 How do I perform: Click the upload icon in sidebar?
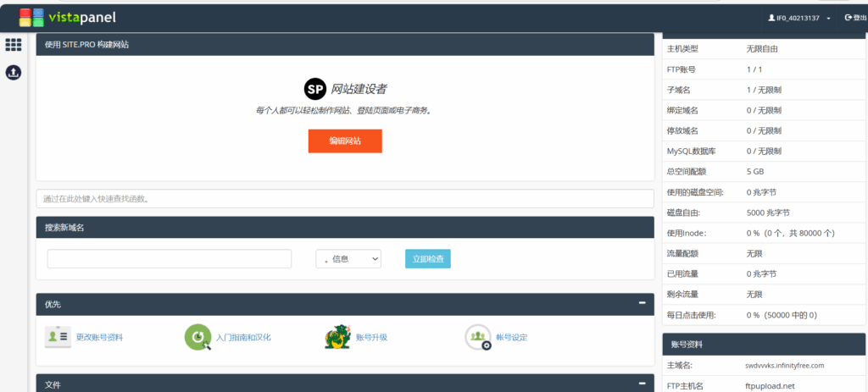pos(14,73)
